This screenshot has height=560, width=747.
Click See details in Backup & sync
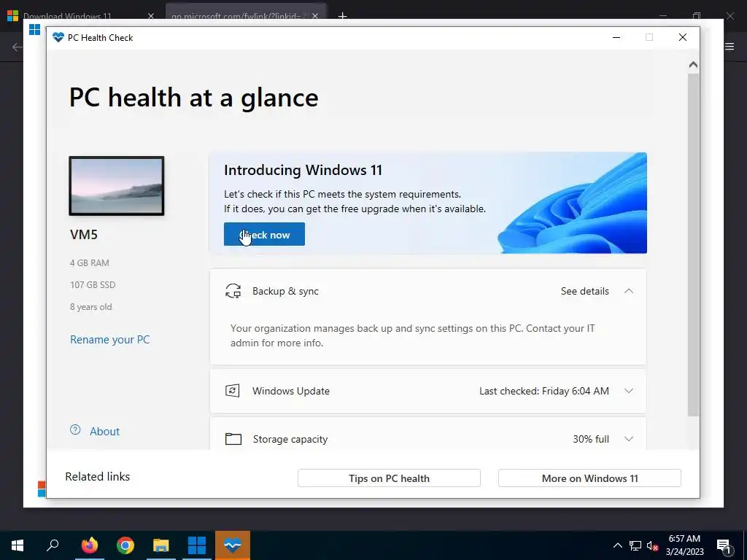[x=585, y=291]
